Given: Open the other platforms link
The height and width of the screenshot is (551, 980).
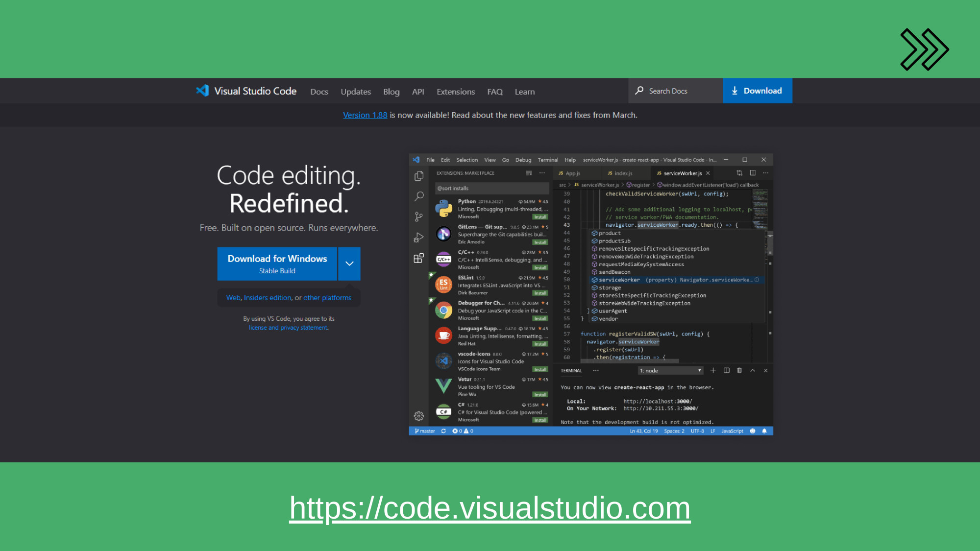Looking at the screenshot, I should pos(327,297).
